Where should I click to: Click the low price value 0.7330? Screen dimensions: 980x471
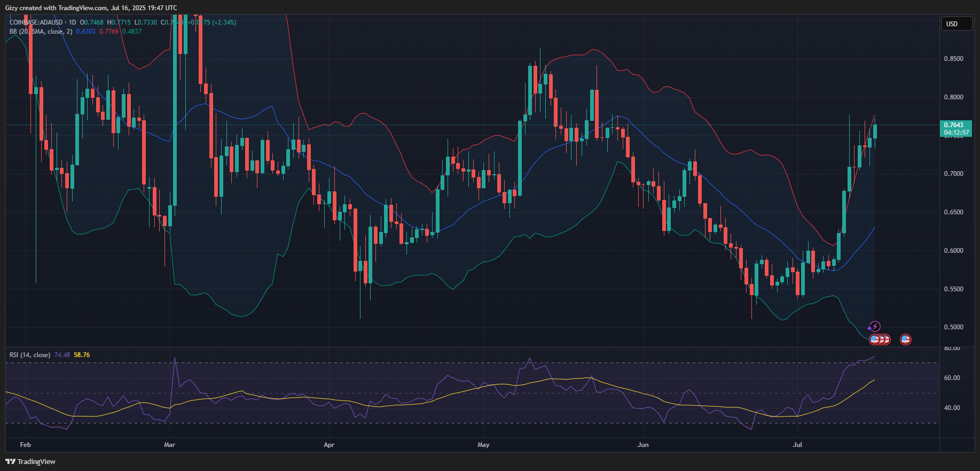[147, 22]
